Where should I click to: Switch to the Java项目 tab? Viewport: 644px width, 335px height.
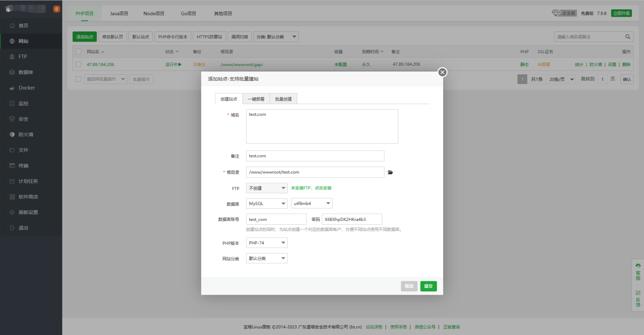click(x=119, y=13)
